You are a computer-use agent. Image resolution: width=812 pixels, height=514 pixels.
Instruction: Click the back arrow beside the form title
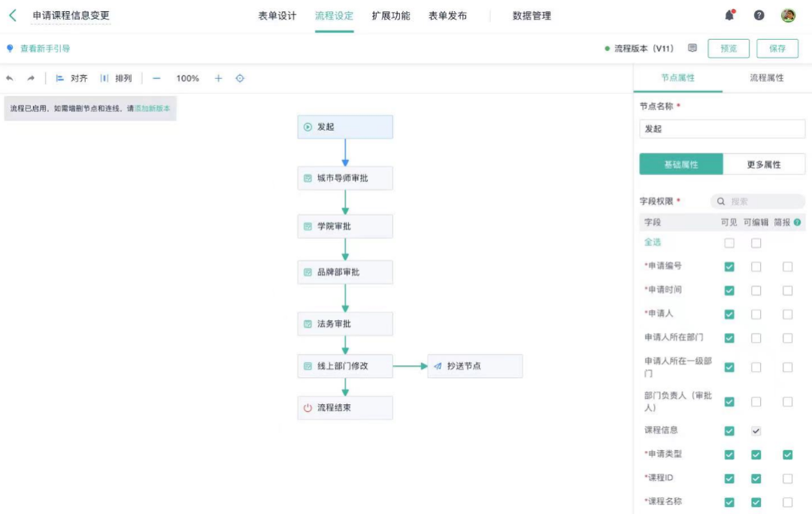13,16
